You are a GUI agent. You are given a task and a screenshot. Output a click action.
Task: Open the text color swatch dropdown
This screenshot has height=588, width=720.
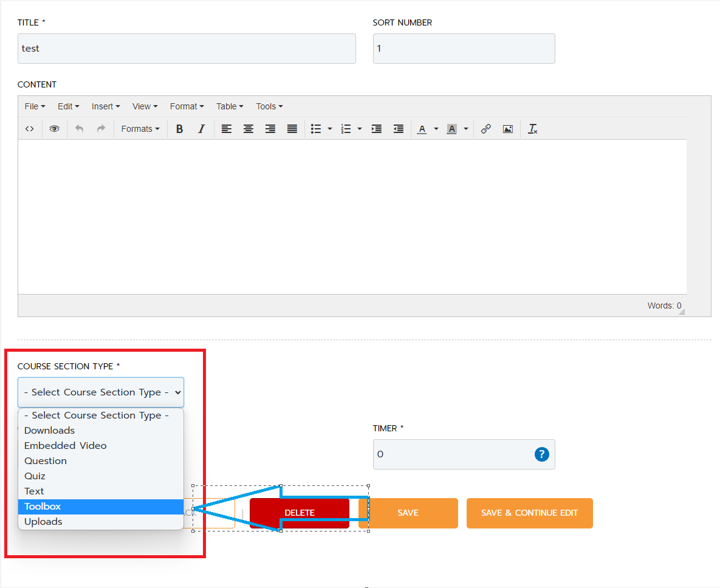[436, 128]
